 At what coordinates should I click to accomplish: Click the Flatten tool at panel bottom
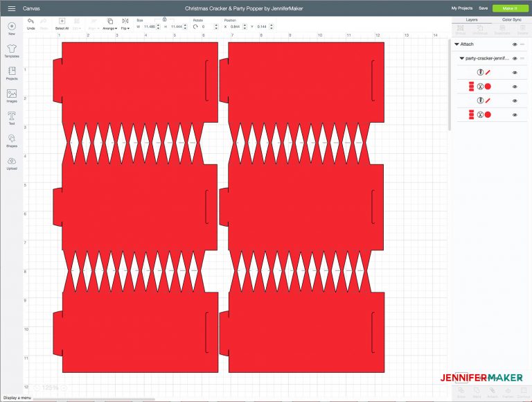point(508,393)
